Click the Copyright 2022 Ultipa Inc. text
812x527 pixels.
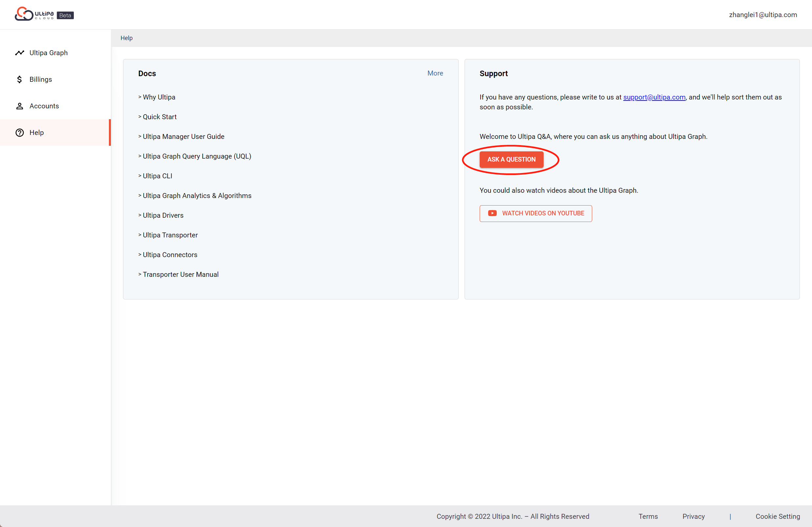click(x=513, y=516)
